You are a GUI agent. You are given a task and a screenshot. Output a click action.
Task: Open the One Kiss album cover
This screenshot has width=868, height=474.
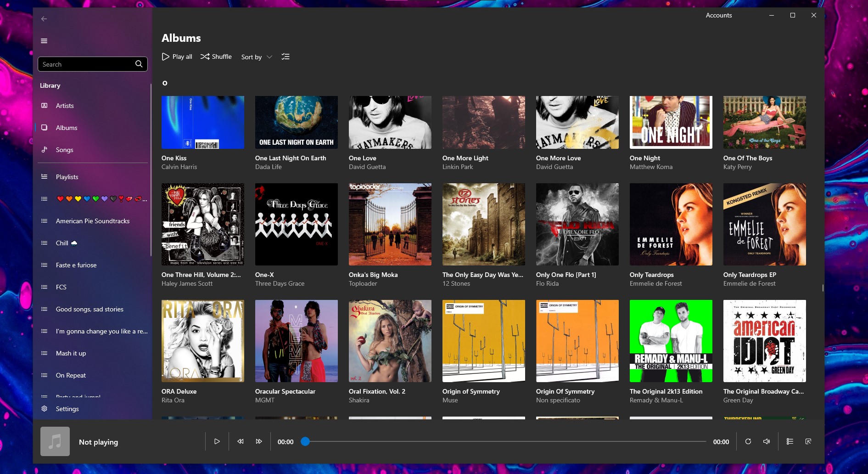[x=203, y=122]
